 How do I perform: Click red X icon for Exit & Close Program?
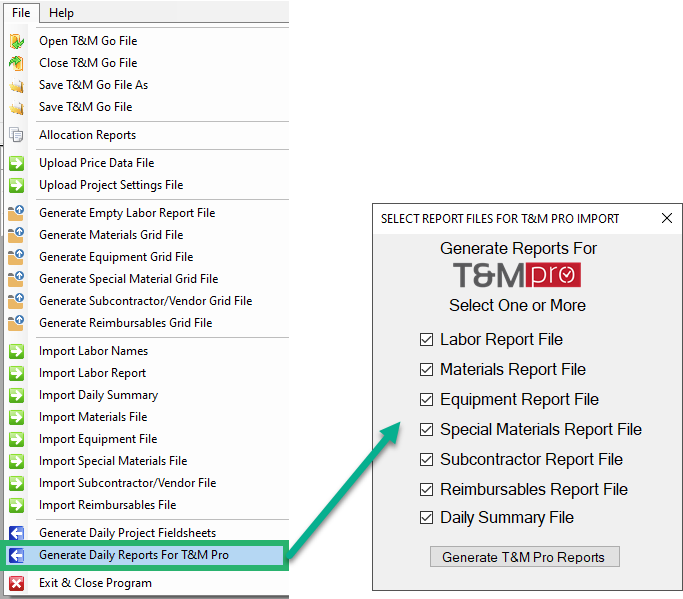(17, 583)
